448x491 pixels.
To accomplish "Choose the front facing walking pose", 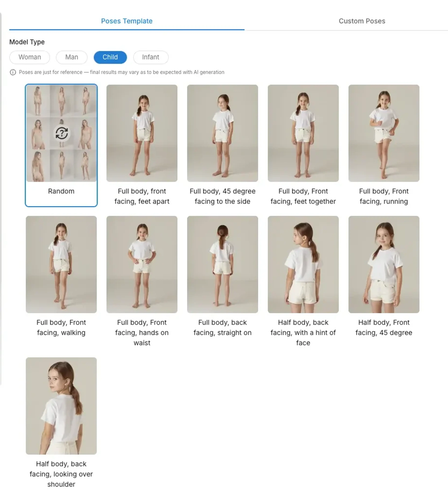I will [61, 264].
